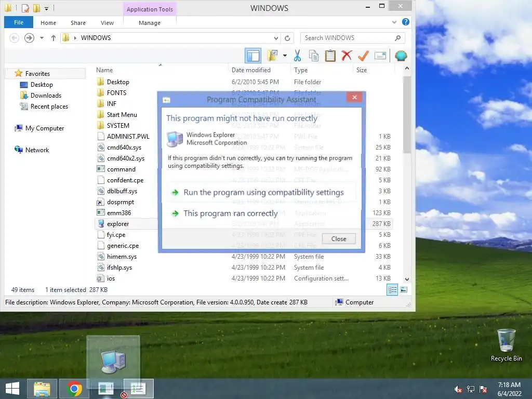Viewport: 532px width, 399px height.
Task: Select the ios configuration file
Action: 111,278
